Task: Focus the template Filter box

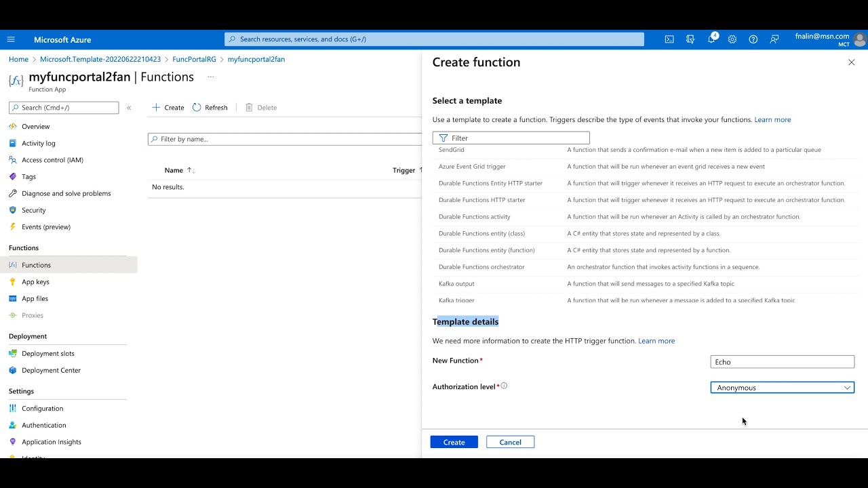Action: tap(511, 138)
